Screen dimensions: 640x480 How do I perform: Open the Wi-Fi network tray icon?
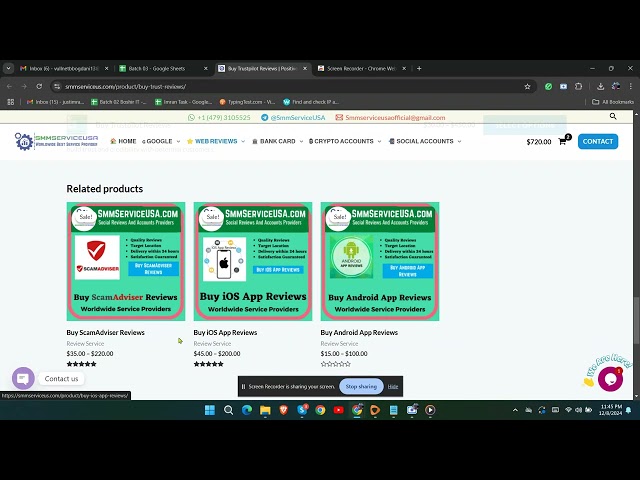click(x=568, y=410)
